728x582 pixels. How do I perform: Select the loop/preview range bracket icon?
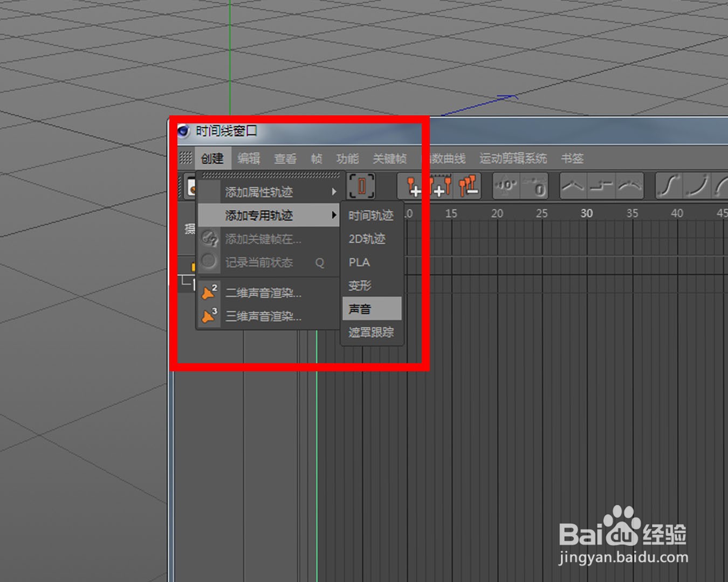[x=361, y=186]
